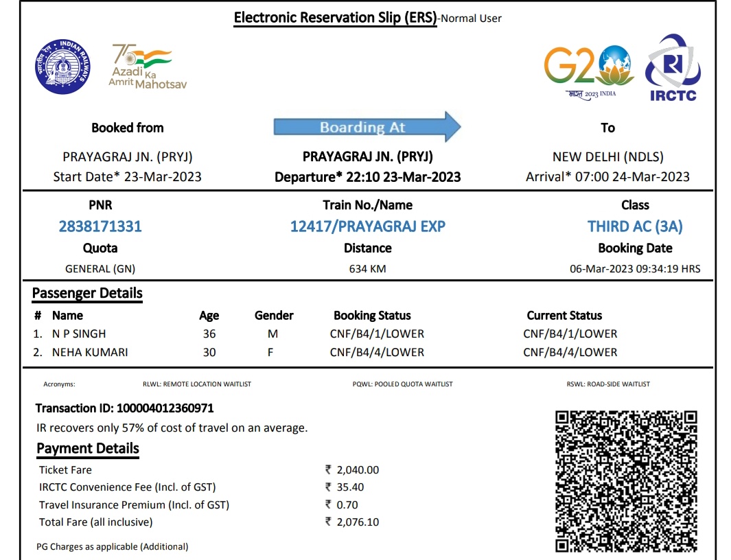The width and height of the screenshot is (731, 560).
Task: Click Current Status CNF/B4/4/LOWER
Action: 570,353
